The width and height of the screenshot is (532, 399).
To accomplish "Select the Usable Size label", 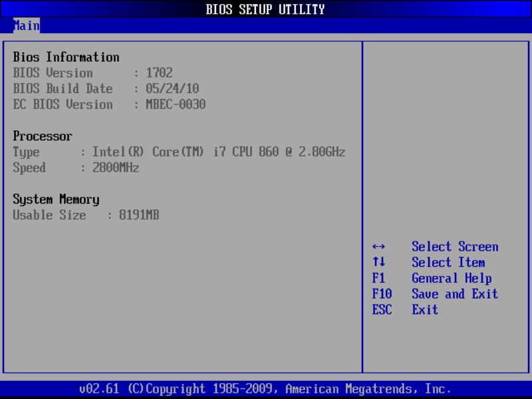I will click(49, 215).
